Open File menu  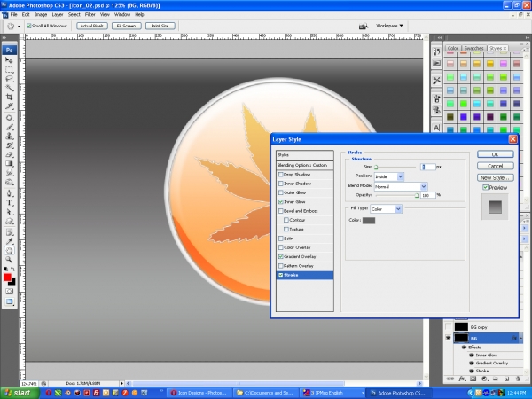click(13, 14)
